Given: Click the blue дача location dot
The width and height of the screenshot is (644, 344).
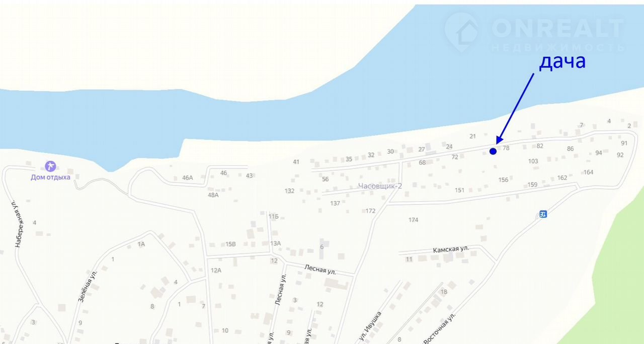Looking at the screenshot, I should tap(493, 151).
